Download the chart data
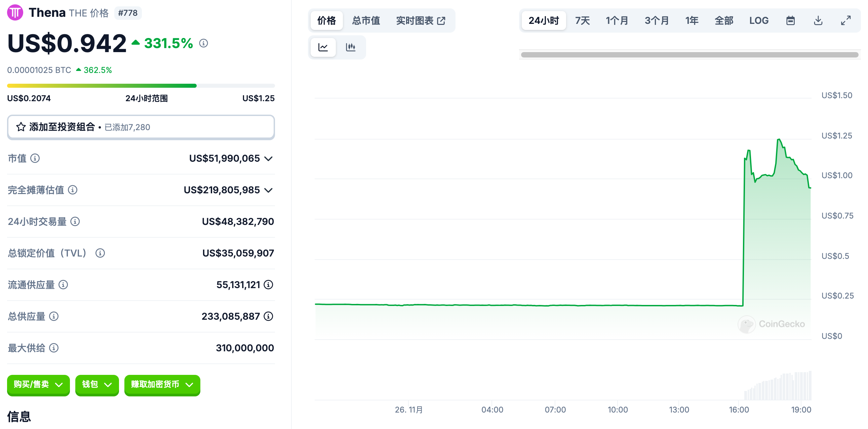Image resolution: width=868 pixels, height=429 pixels. [x=818, y=21]
